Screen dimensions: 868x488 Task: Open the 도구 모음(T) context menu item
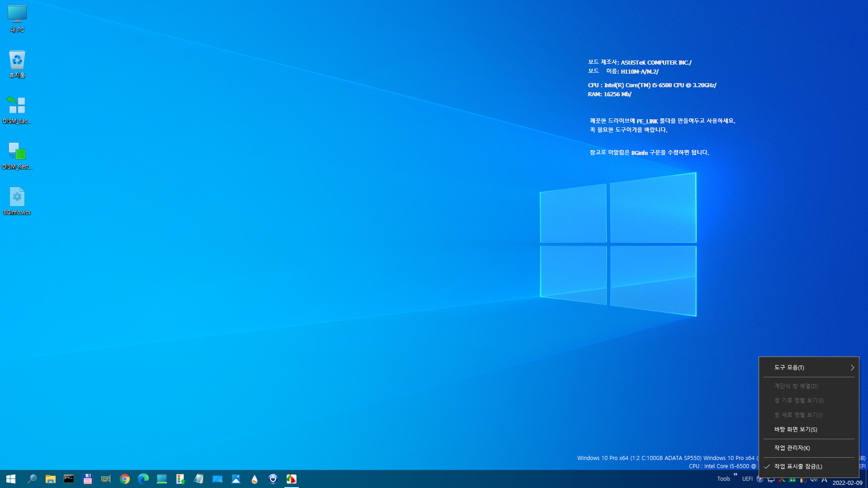(809, 367)
